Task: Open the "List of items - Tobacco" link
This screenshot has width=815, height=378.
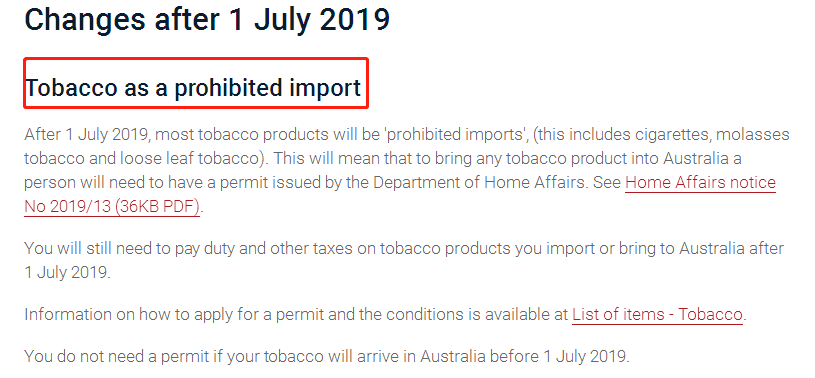Action: (657, 315)
